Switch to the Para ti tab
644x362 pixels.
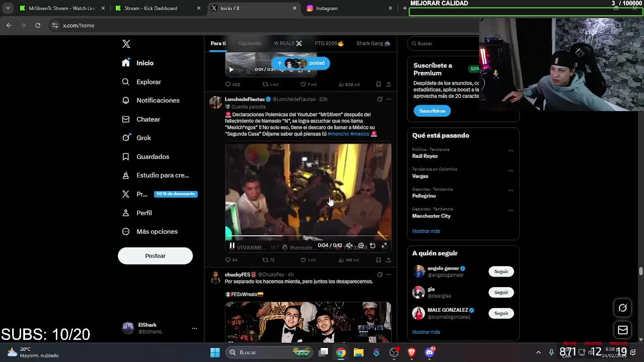coord(218,43)
